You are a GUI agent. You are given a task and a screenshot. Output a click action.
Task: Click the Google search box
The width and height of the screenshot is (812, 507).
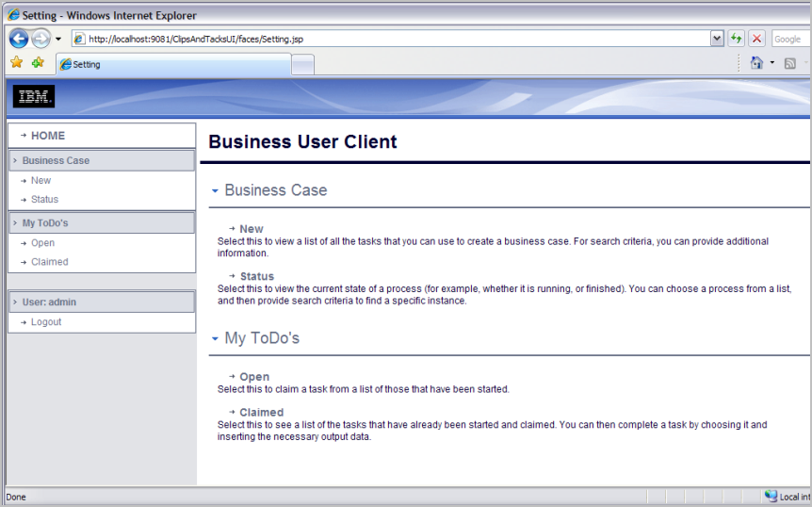click(790, 39)
